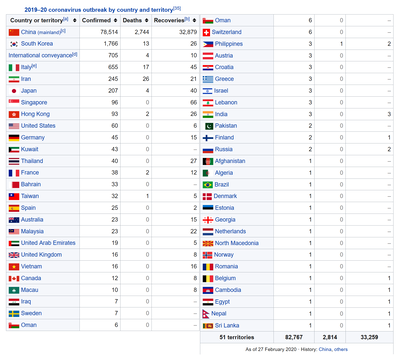Open the Belgium country link
This screenshot has width=400, height=363.
point(225,278)
